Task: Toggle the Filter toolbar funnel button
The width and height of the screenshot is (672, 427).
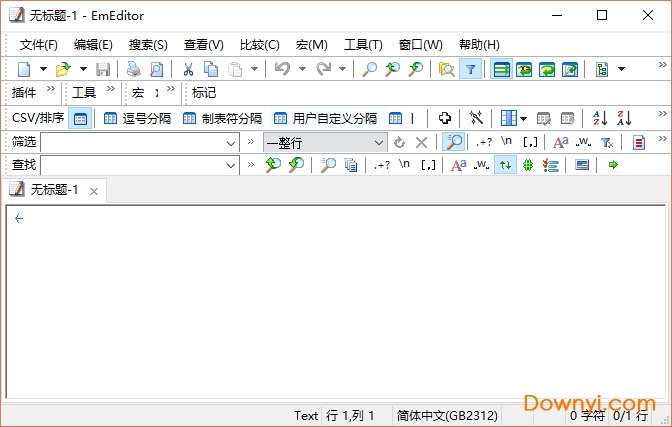Action: pyautogui.click(x=471, y=69)
